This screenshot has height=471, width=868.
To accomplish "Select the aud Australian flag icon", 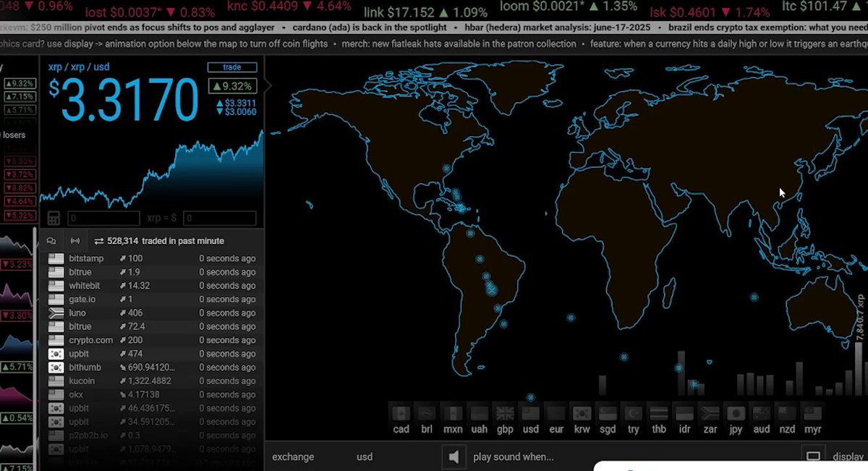I will coord(762,414).
